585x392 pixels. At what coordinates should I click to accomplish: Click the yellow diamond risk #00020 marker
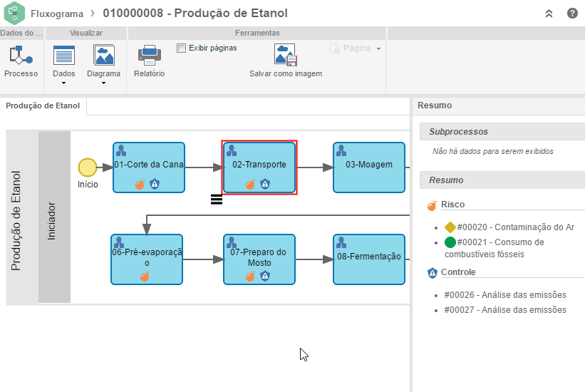click(x=450, y=227)
